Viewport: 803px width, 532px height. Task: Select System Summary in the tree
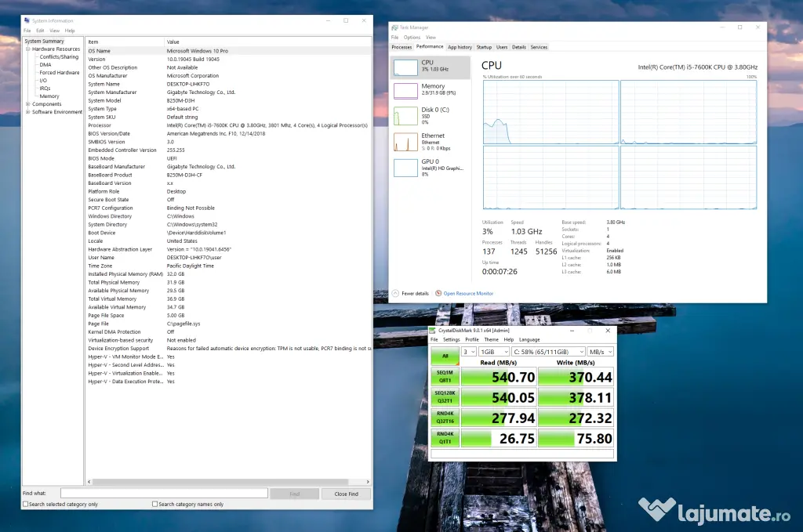[x=44, y=41]
